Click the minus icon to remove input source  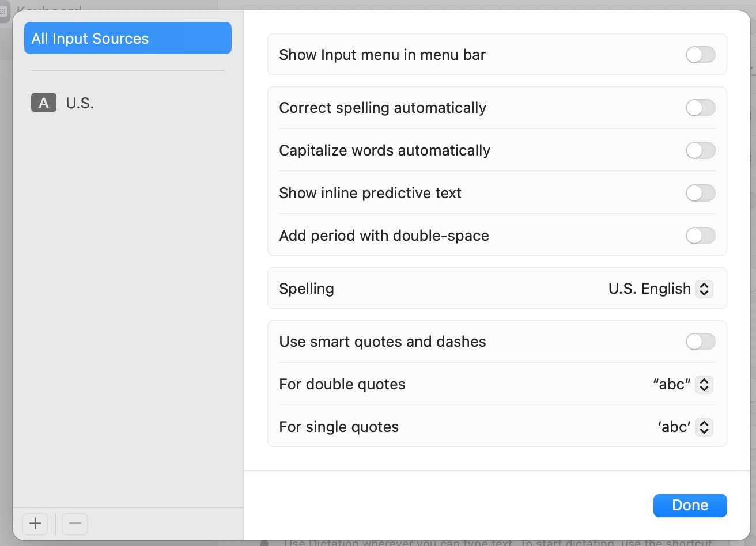click(75, 524)
